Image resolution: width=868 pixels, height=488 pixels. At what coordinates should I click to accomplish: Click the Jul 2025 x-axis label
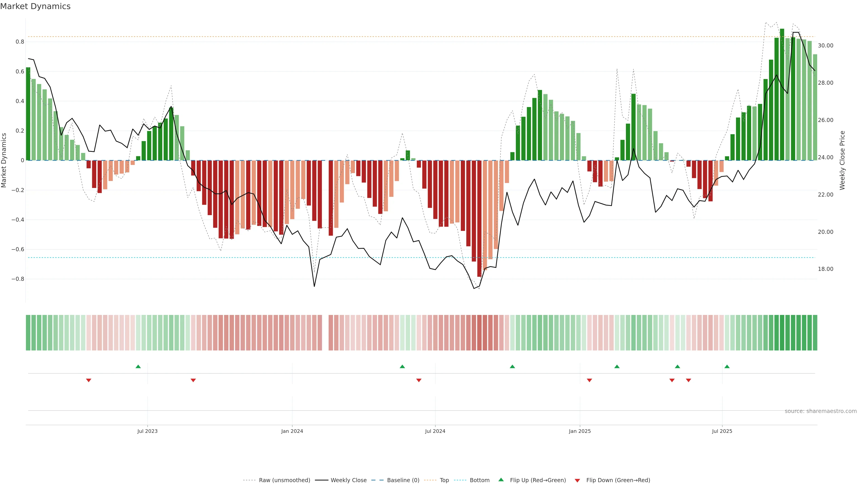(x=722, y=431)
